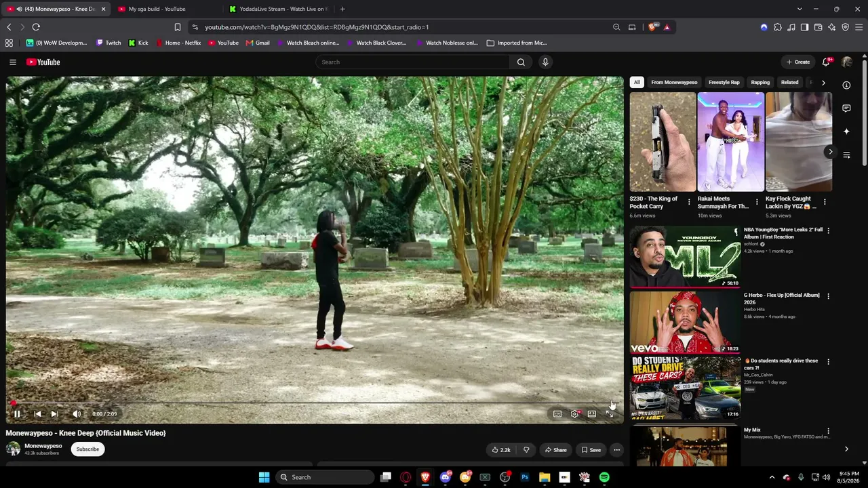Screen dimensions: 868x488
Task: Select the All filter chip
Action: coord(637,82)
